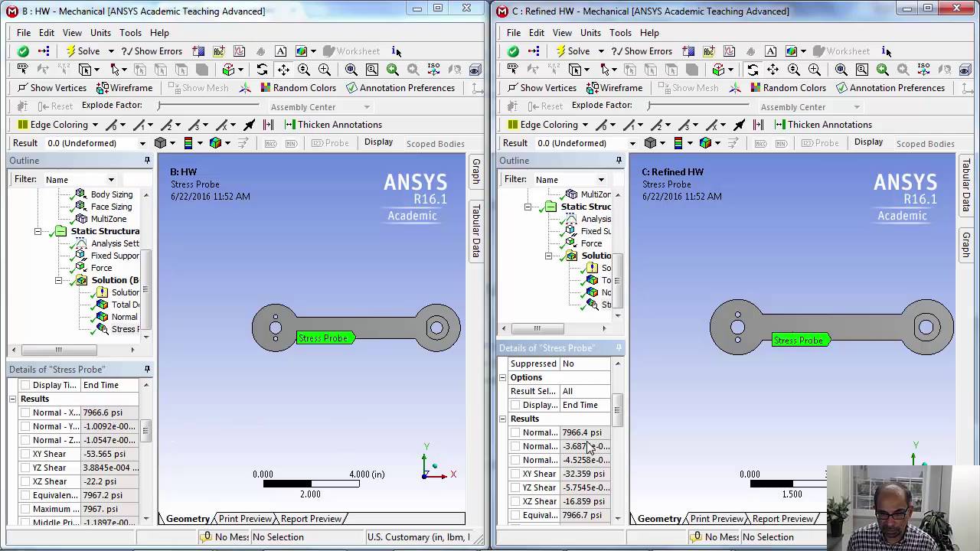
Task: Open the Tools menu in C: Refined HW
Action: coord(620,33)
